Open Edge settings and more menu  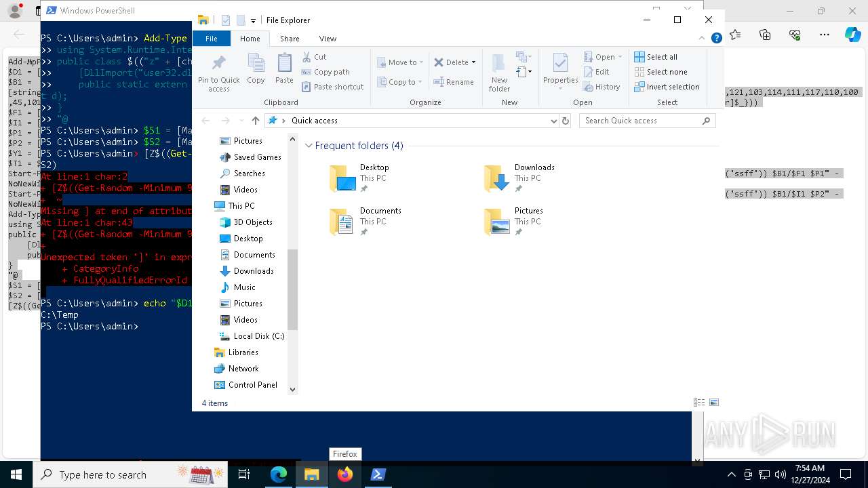coord(825,35)
